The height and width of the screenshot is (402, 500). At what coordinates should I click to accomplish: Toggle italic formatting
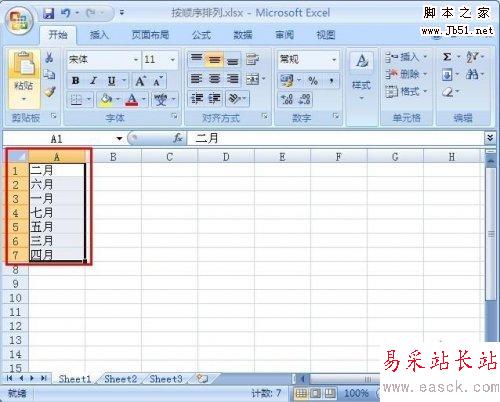(x=94, y=81)
